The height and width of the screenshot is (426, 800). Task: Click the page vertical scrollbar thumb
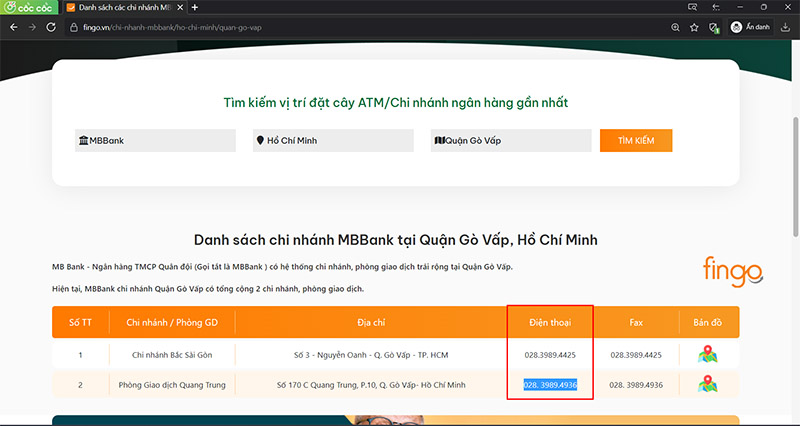click(x=795, y=176)
